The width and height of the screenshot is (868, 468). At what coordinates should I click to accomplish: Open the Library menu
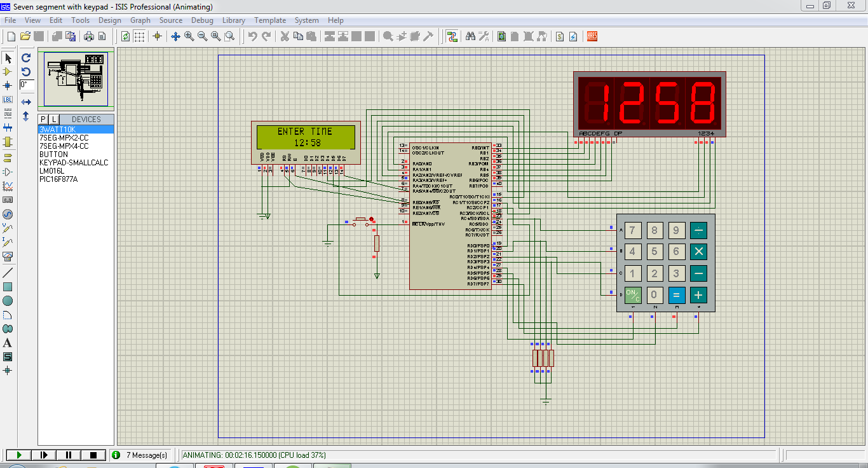coord(234,20)
